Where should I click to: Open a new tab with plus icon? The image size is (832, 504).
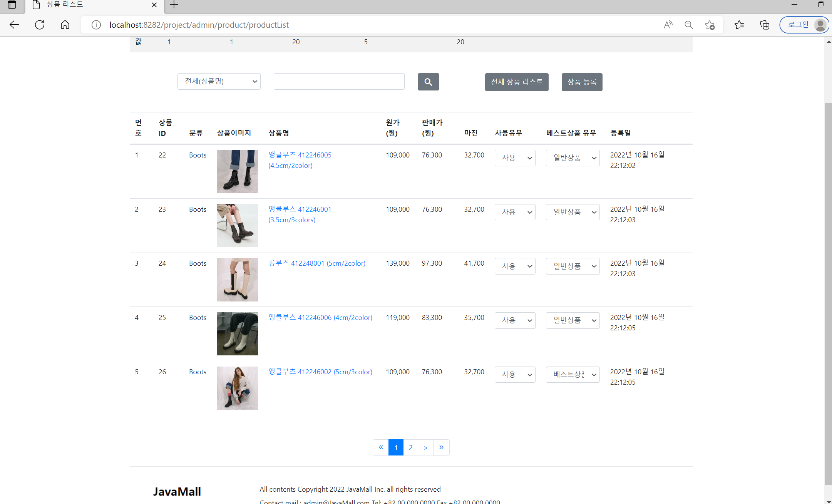point(174,5)
